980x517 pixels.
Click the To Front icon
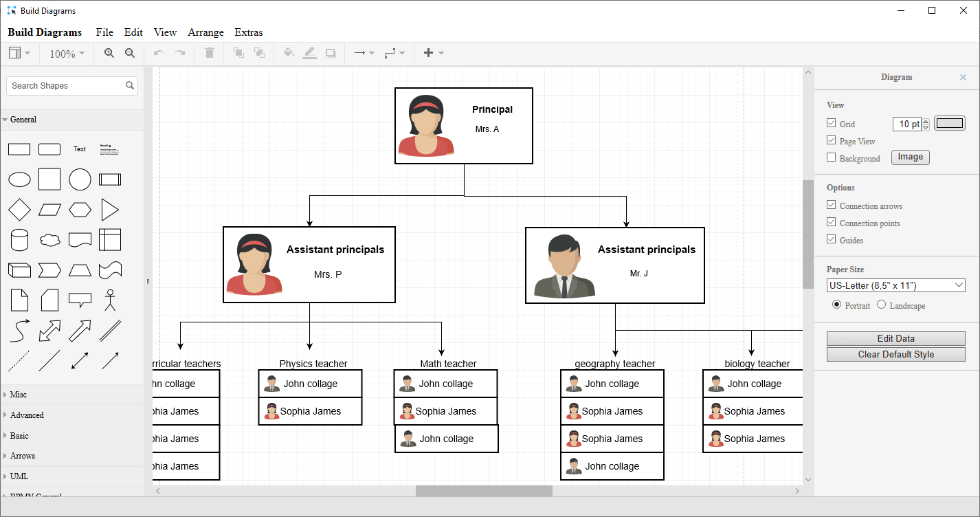click(x=238, y=53)
